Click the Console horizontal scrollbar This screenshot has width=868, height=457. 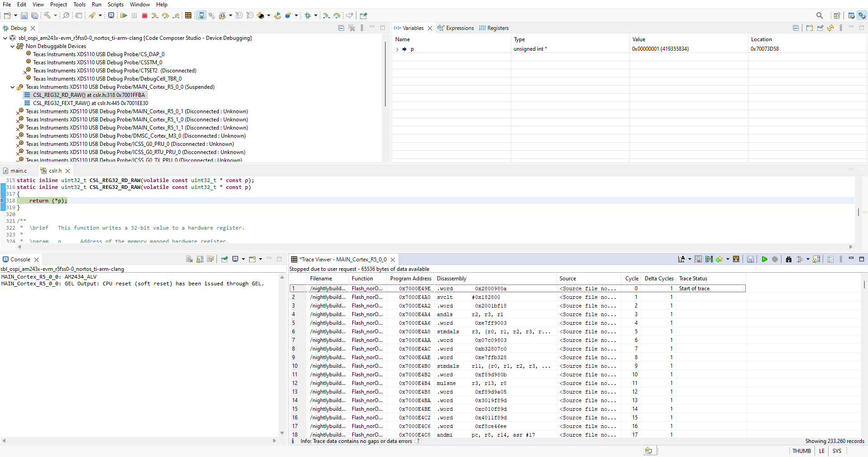point(139,440)
